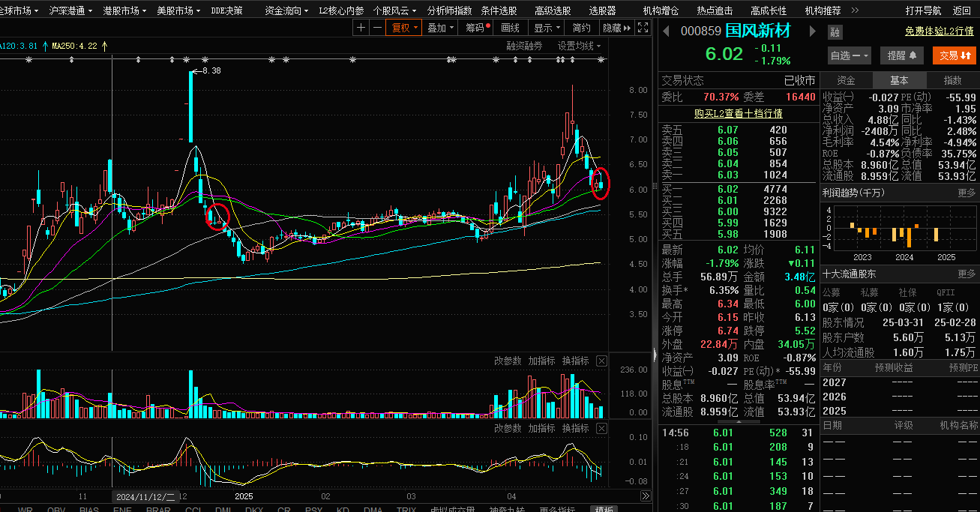Open the 港股市场 menu
Viewport: 980px width, 512px height.
(x=125, y=10)
